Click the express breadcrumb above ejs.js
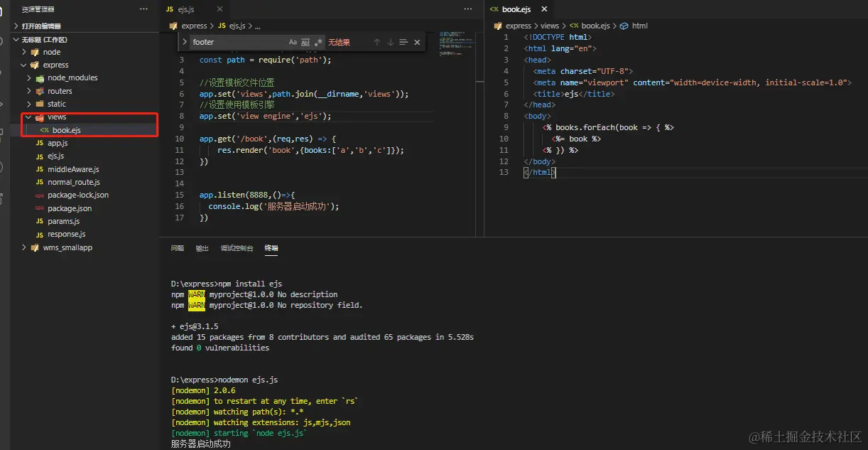 coord(194,26)
